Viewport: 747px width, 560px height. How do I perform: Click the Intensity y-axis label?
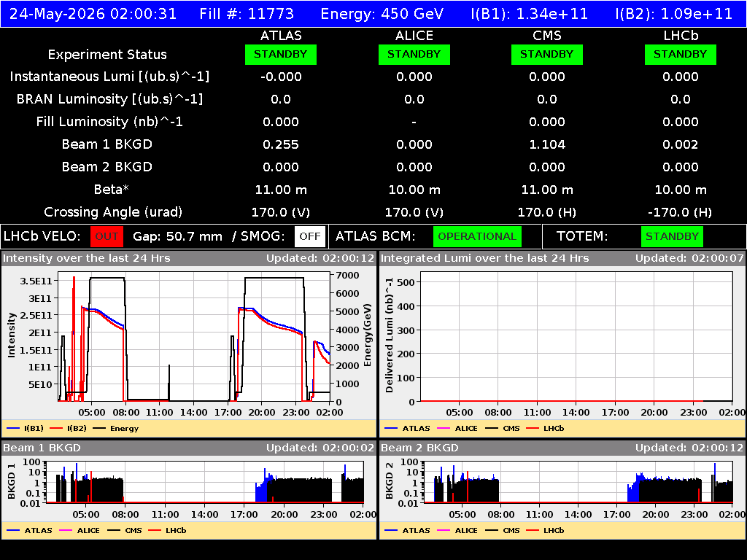point(12,335)
